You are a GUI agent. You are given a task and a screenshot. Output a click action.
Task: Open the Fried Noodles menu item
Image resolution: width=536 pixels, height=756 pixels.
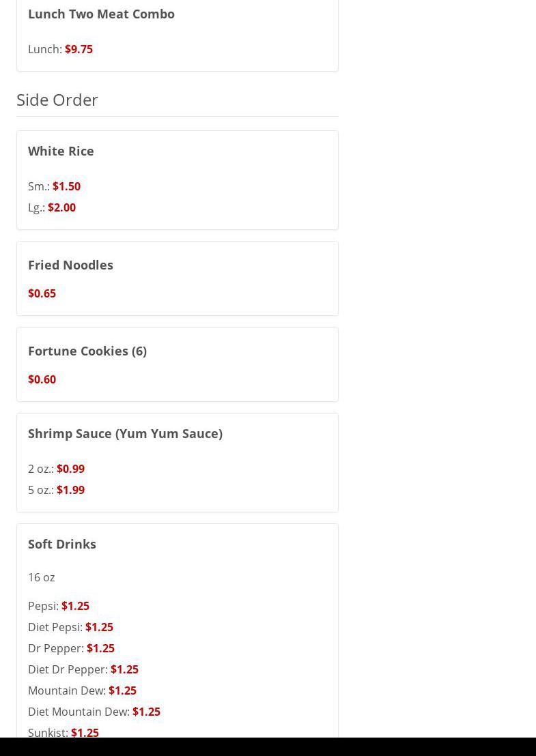(70, 265)
